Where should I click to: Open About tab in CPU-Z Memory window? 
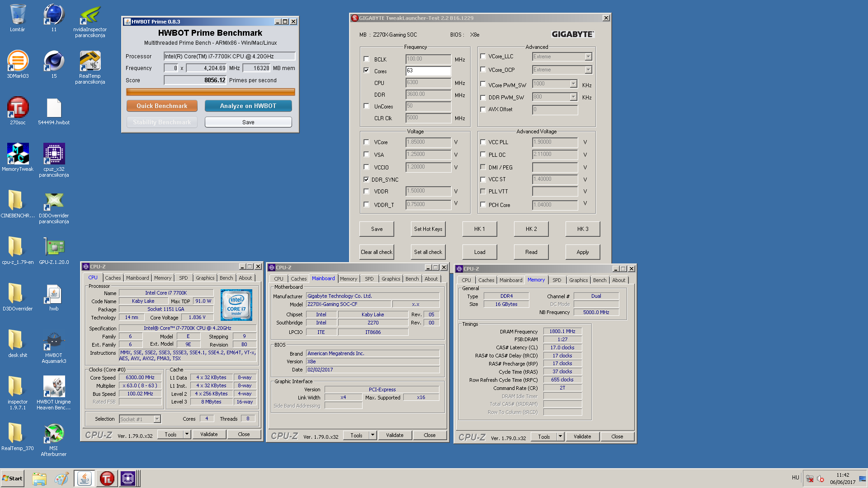click(619, 280)
